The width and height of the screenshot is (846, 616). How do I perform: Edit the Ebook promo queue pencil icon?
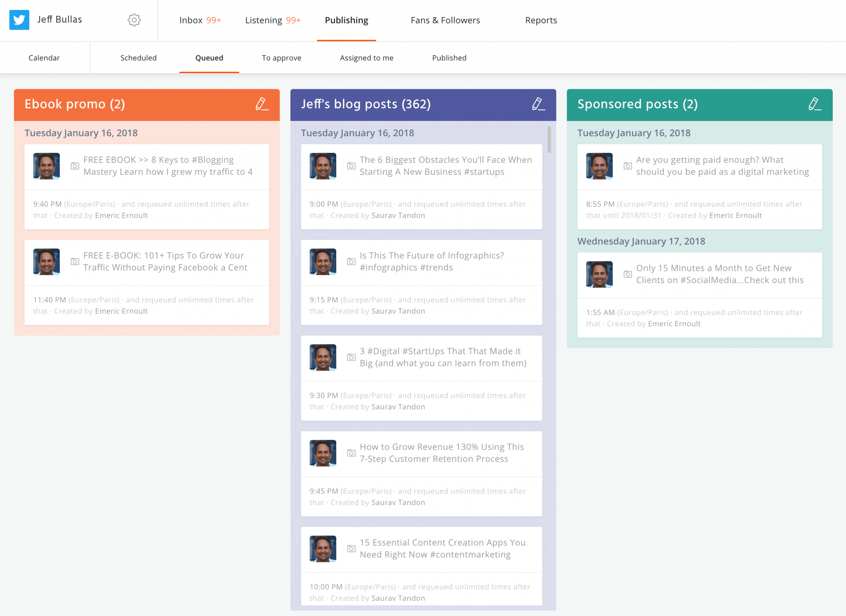[262, 104]
